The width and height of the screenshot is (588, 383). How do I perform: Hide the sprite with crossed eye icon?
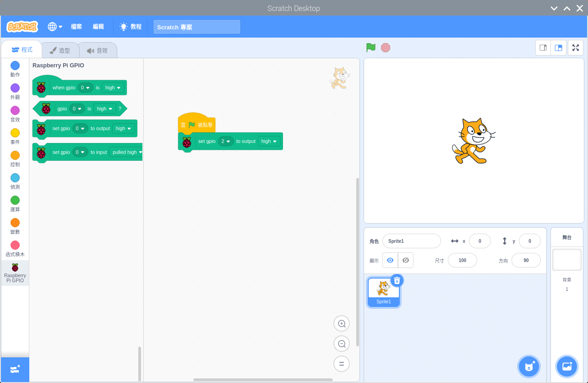tap(406, 260)
